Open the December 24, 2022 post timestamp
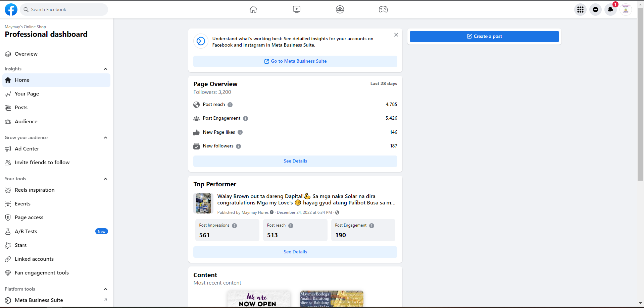 (x=304, y=212)
